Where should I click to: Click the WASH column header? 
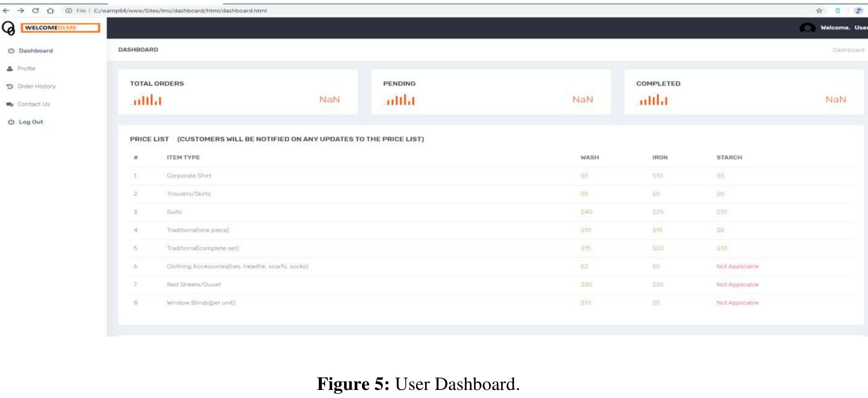click(589, 158)
